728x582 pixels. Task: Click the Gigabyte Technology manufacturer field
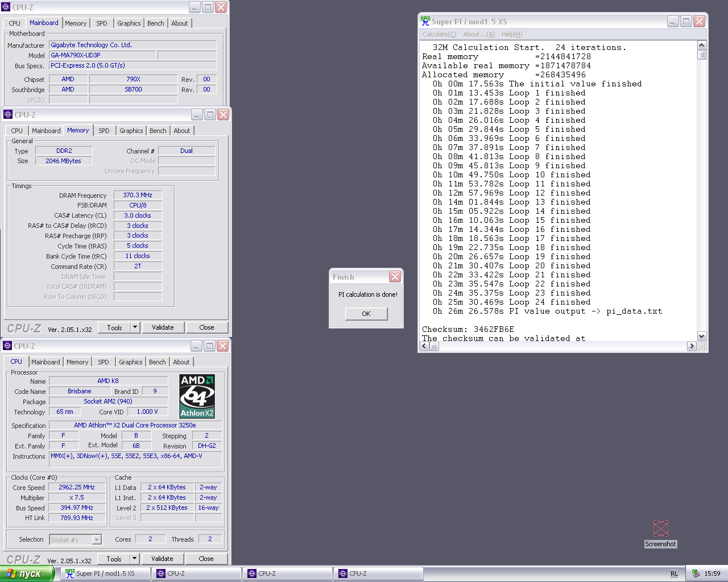133,45
